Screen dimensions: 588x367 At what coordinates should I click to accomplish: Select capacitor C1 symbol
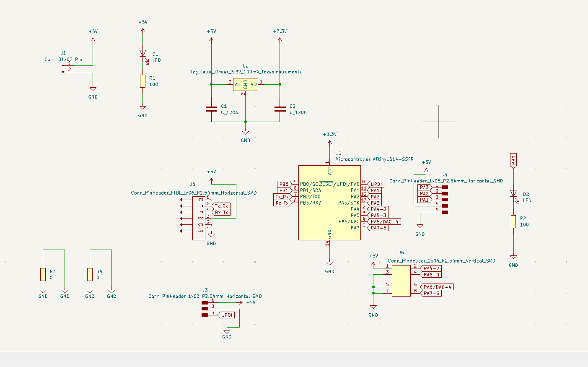pyautogui.click(x=211, y=109)
